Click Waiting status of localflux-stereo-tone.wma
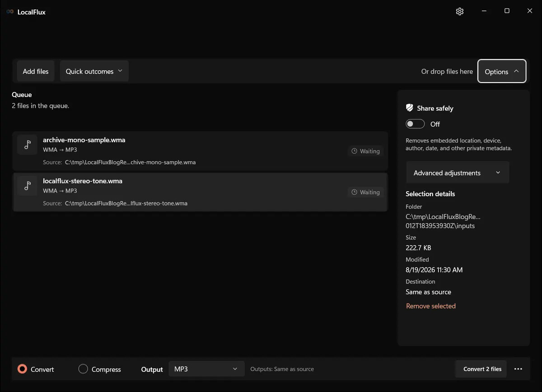Screen dimensions: 542x392 tap(366, 192)
